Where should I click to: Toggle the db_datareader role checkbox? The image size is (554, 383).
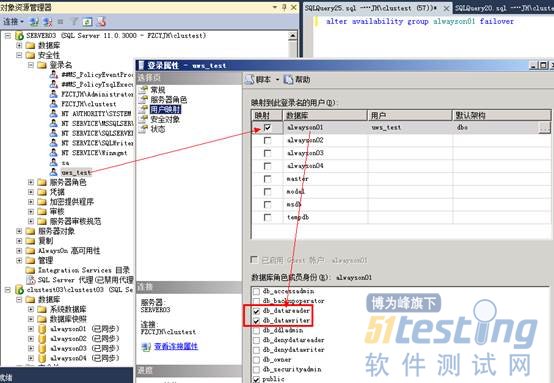click(257, 311)
